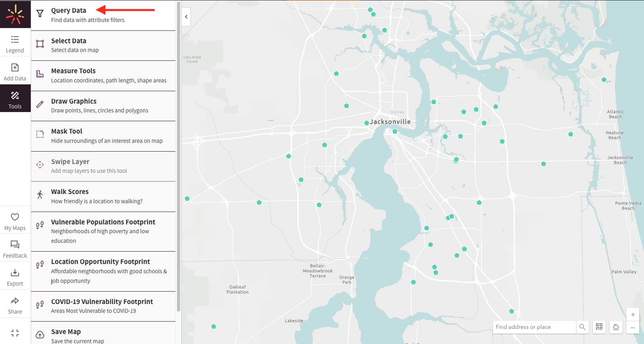The height and width of the screenshot is (344, 644).
Task: Click the Share arrow icon
Action: 15,305
